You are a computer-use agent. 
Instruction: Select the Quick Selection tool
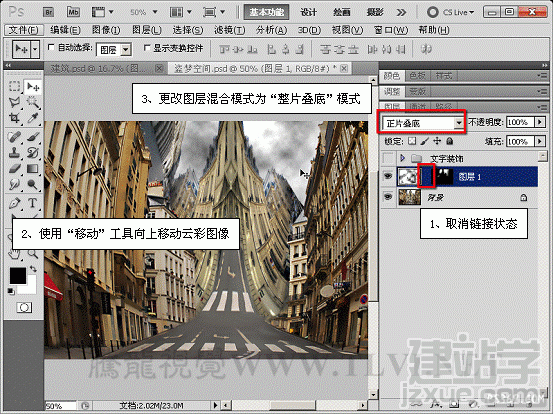33,102
